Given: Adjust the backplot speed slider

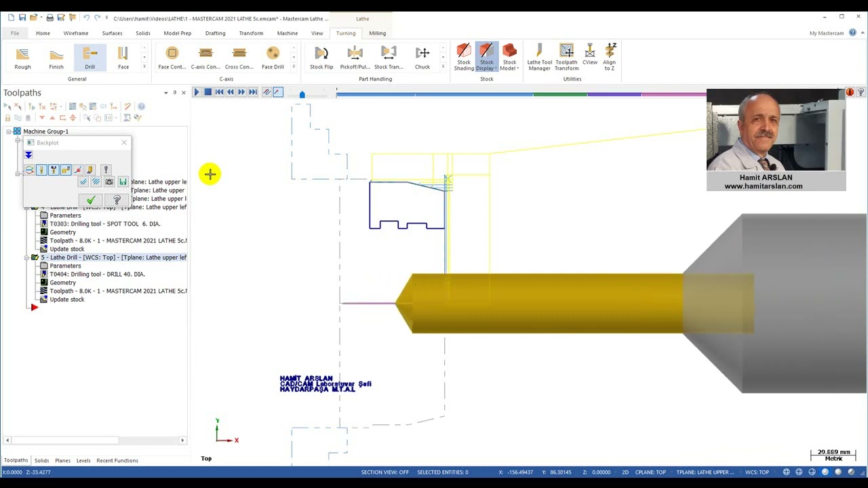Looking at the screenshot, I should (x=302, y=94).
